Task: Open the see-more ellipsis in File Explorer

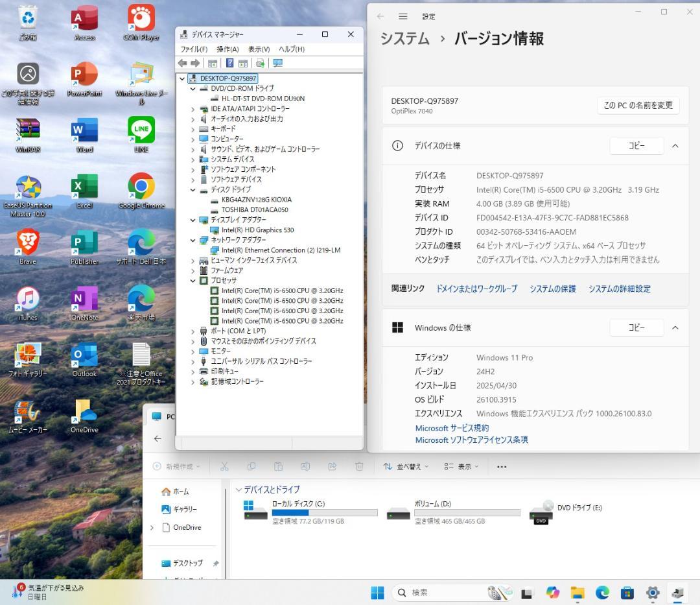Action: 501,466
